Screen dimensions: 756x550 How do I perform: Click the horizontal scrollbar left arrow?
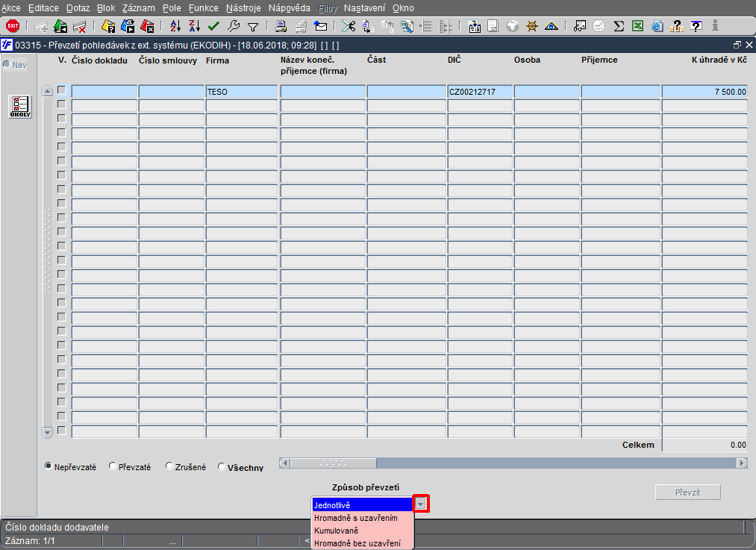[284, 463]
